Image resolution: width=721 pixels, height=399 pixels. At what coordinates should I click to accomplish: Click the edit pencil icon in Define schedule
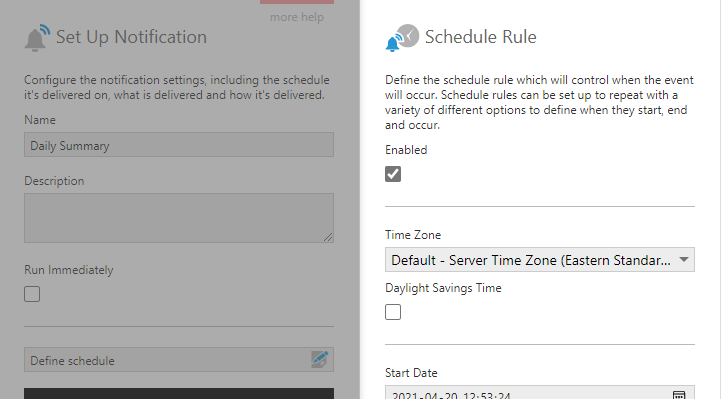320,359
